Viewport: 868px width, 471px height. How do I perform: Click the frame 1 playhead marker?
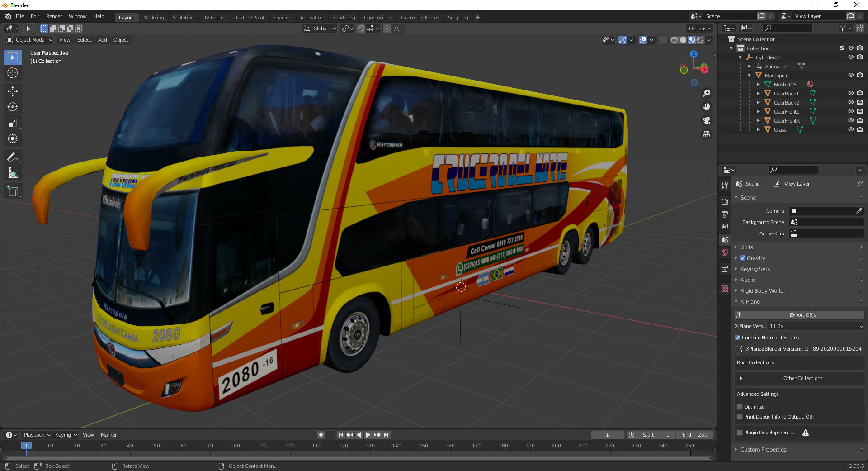point(26,446)
